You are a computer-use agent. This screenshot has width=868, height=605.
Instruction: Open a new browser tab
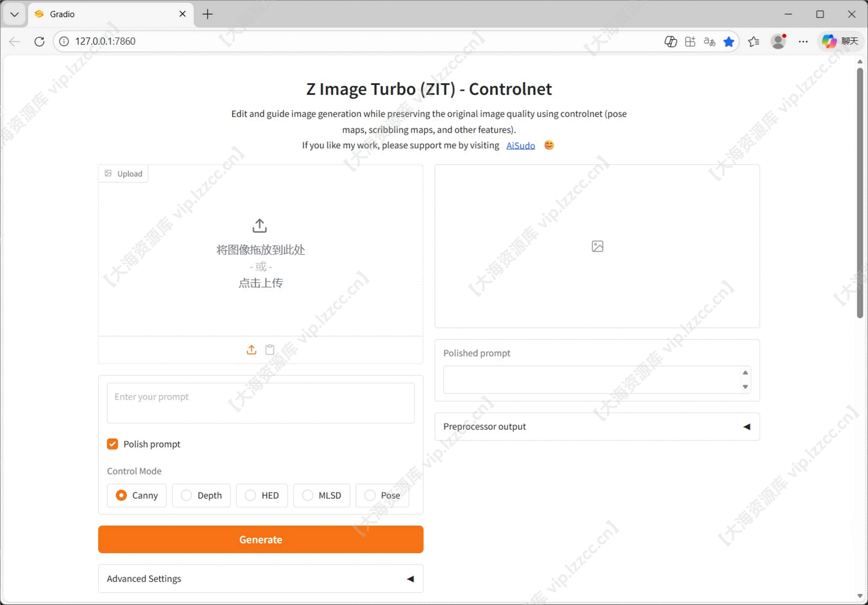tap(207, 14)
